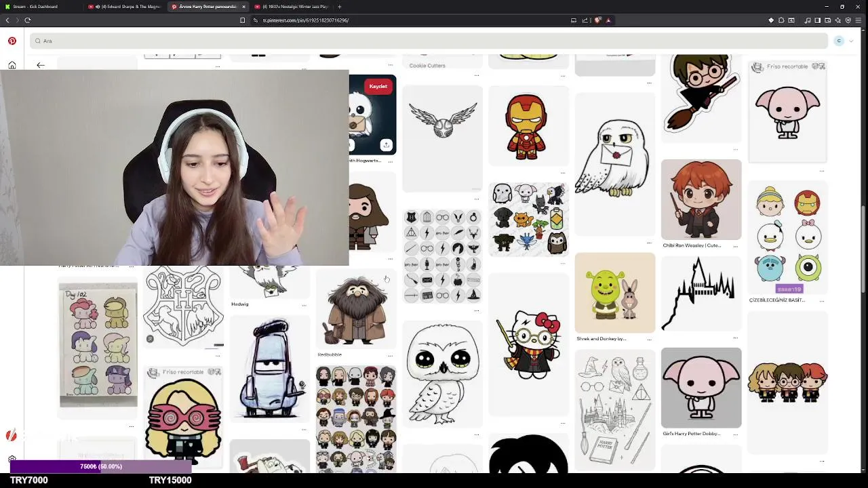This screenshot has height=488, width=868.
Task: Bookmark this page using the address bar icon
Action: [243, 20]
